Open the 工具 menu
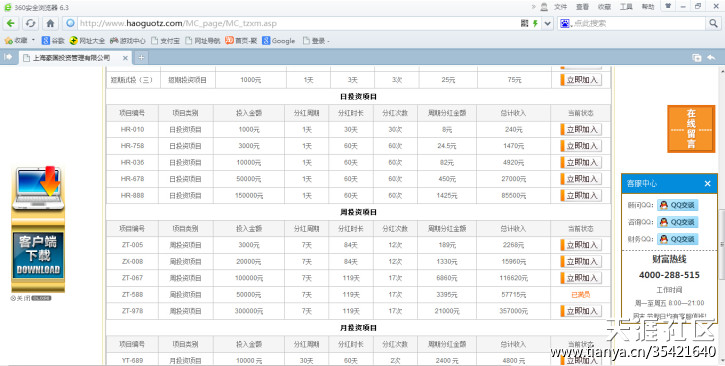The width and height of the screenshot is (725, 366). click(x=626, y=7)
